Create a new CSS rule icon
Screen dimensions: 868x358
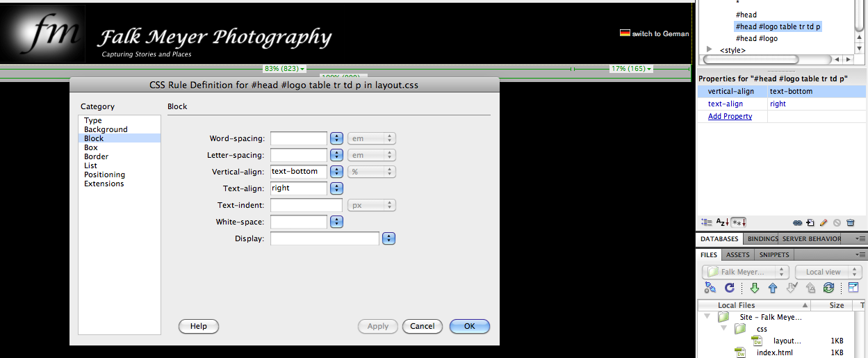click(810, 222)
